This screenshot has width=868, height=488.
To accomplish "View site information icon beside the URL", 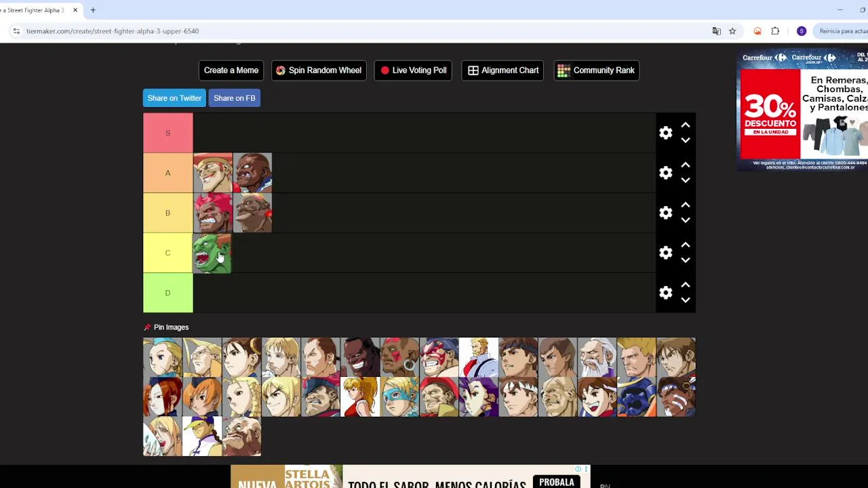I will click(x=16, y=31).
